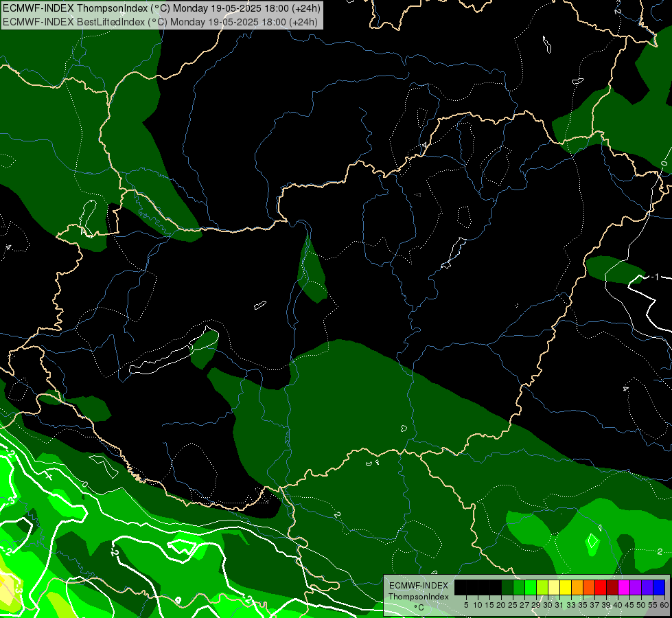Click the magenta 40–45 legend swatch
Image resolution: width=672 pixels, height=618 pixels.
pyautogui.click(x=624, y=587)
